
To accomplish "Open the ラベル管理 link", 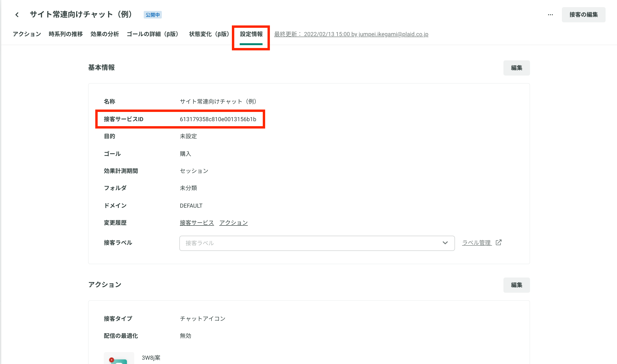I will tap(477, 243).
